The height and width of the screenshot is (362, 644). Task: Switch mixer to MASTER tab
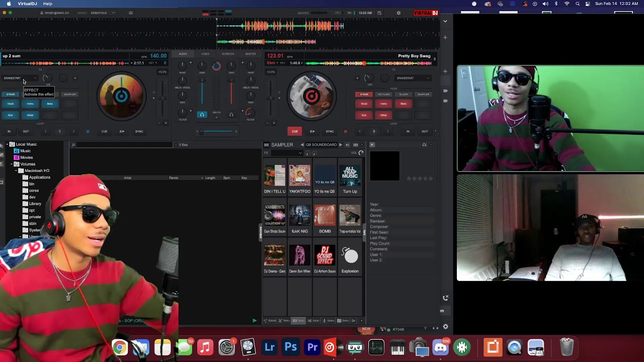pos(250,54)
